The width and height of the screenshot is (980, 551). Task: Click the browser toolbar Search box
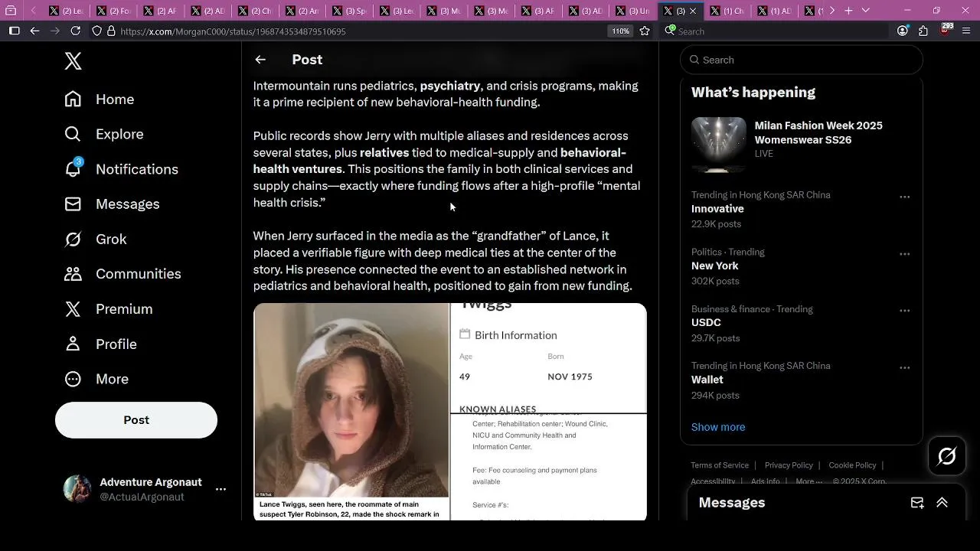tap(773, 31)
